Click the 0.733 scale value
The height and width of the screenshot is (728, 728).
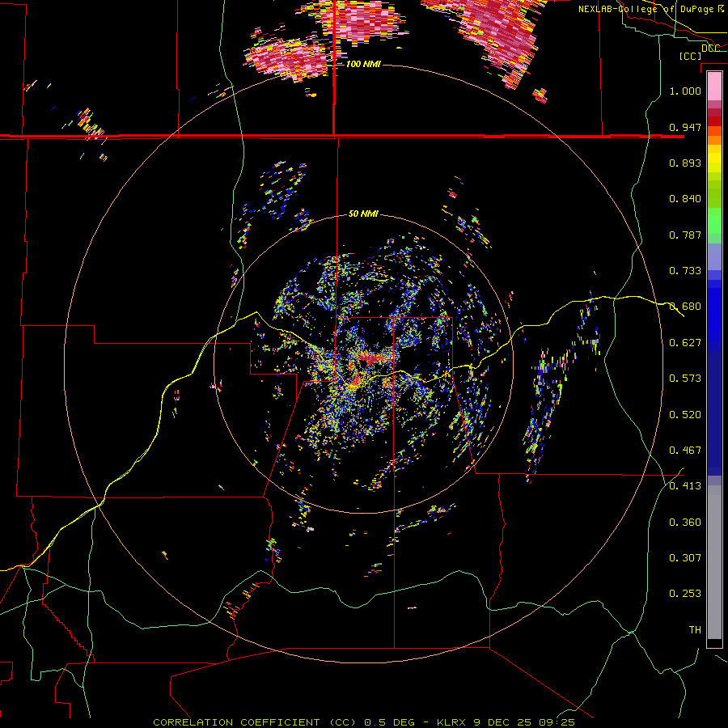(x=685, y=271)
